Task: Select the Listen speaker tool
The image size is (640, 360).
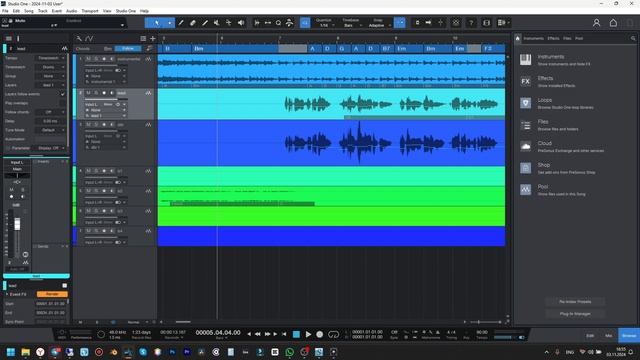Action: (x=241, y=23)
